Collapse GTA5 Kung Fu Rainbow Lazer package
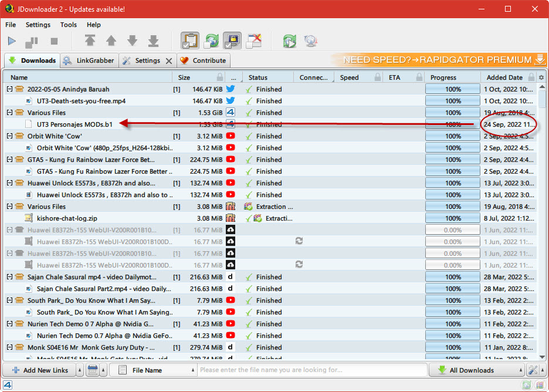 (x=9, y=160)
